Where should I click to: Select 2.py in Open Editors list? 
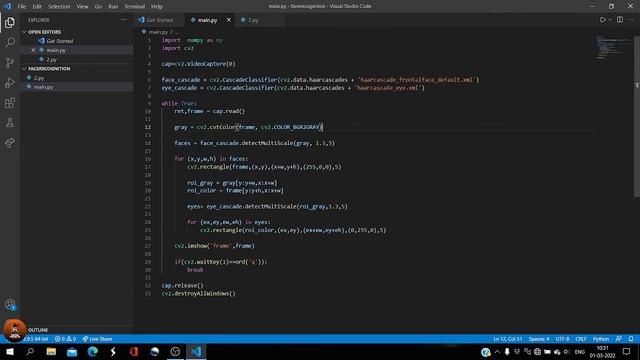(51, 60)
